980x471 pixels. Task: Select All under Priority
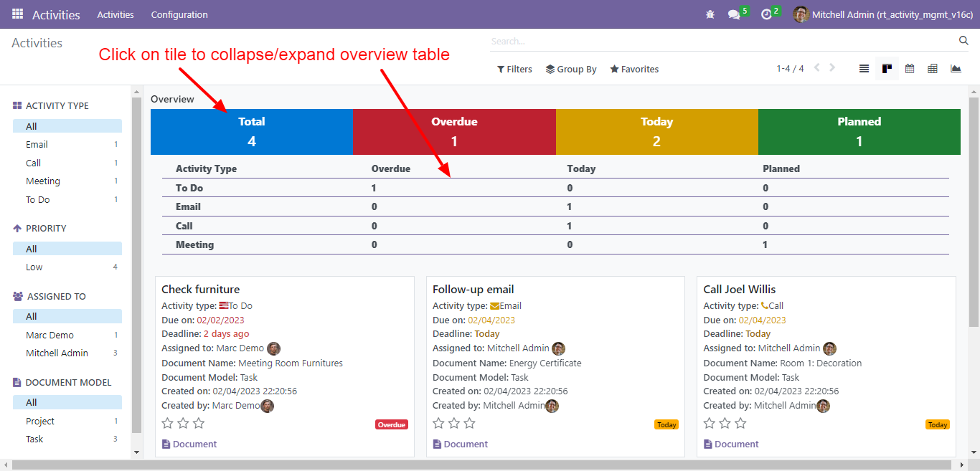point(67,249)
